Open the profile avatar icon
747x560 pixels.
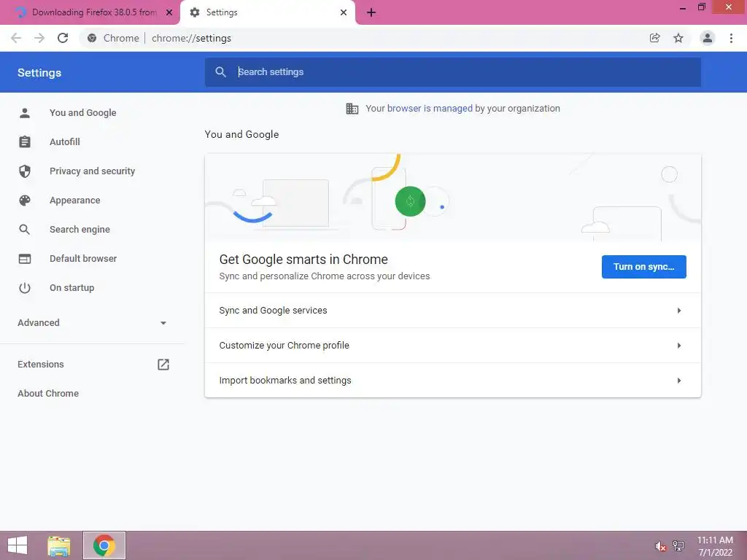click(x=708, y=38)
